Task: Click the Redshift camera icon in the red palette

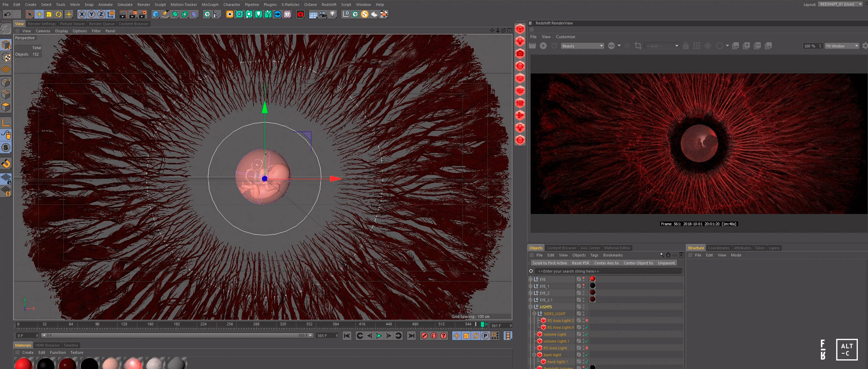Action: point(520,54)
